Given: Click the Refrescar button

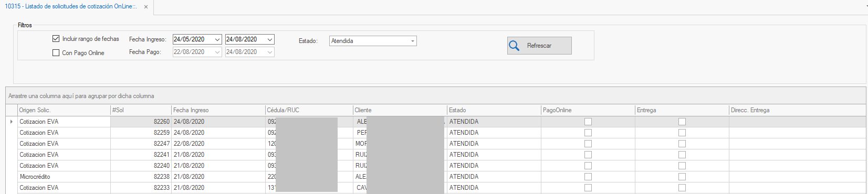Looking at the screenshot, I should tap(539, 46).
